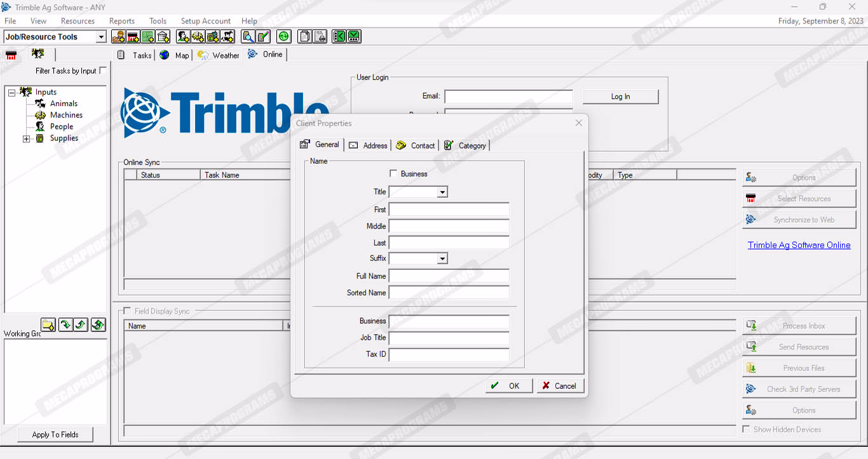Click the print toolbar icon
Image resolution: width=868 pixels, height=459 pixels.
320,37
